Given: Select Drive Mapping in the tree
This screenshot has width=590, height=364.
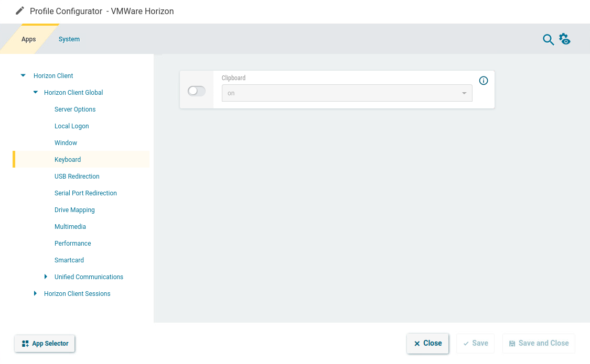Looking at the screenshot, I should (74, 210).
